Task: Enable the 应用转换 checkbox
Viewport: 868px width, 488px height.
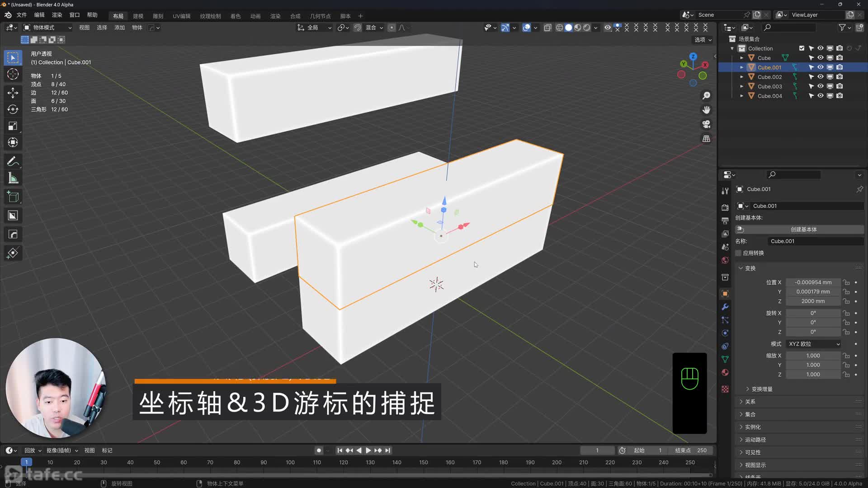Action: [x=739, y=253]
